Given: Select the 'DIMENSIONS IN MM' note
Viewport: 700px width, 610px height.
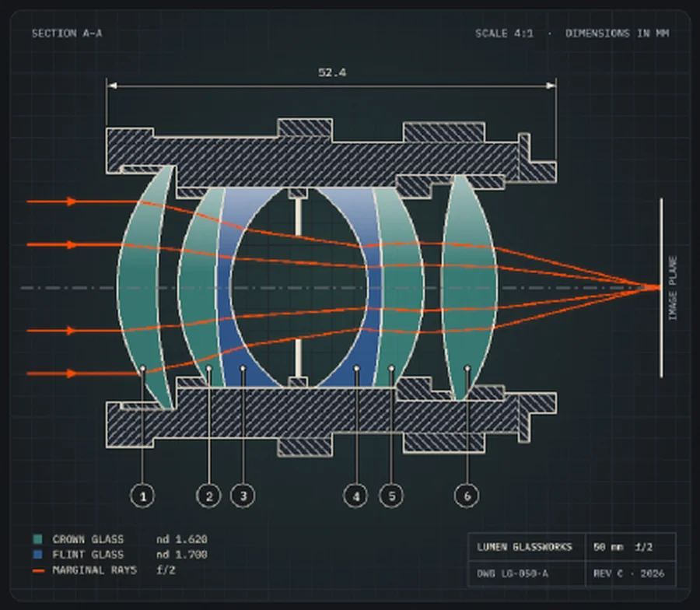Looking at the screenshot, I should coord(618,33).
